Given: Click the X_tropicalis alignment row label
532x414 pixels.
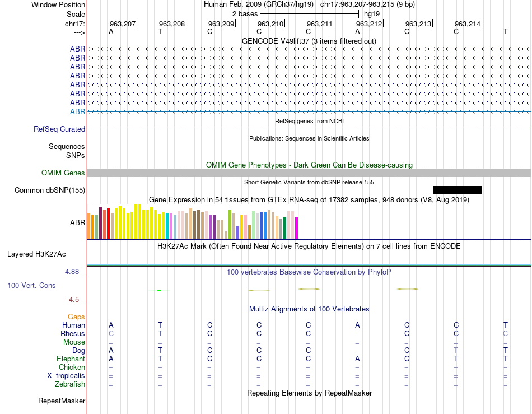Looking at the screenshot, I should [x=66, y=376].
